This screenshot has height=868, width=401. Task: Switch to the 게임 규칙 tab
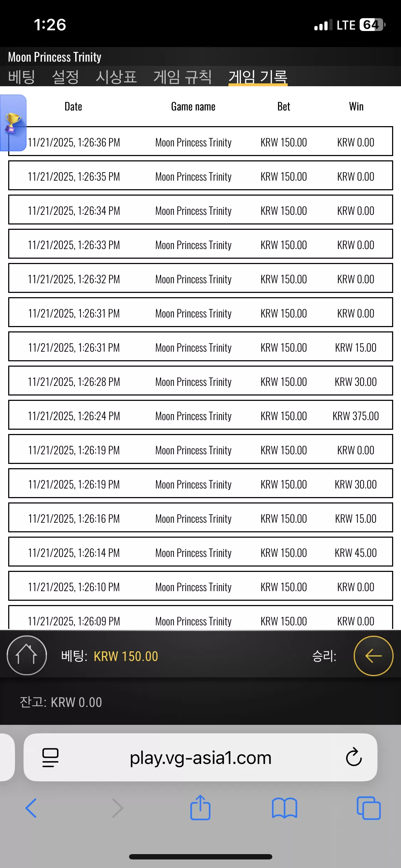(182, 77)
